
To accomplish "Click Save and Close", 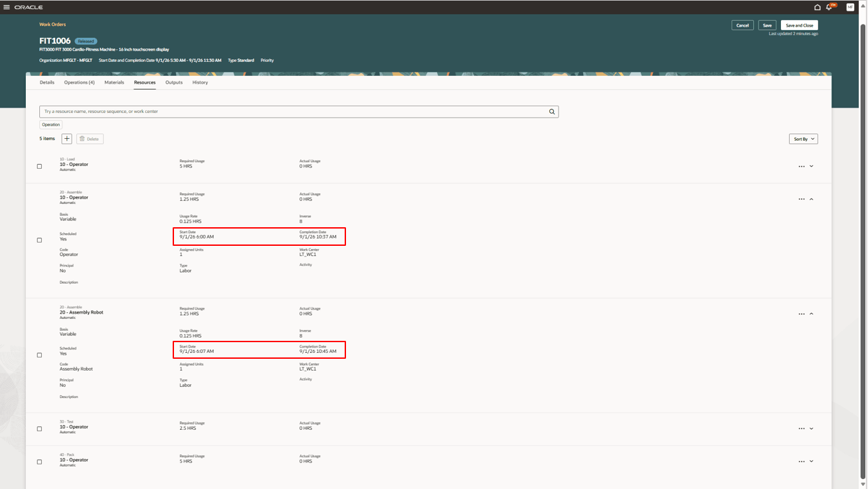I will tap(800, 25).
